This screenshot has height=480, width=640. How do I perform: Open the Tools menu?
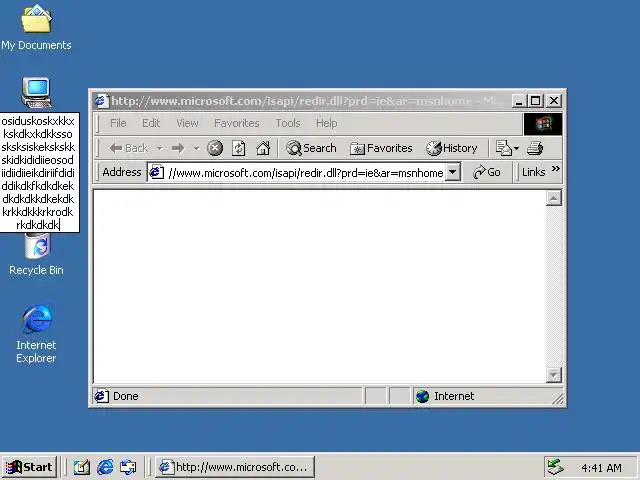[288, 123]
